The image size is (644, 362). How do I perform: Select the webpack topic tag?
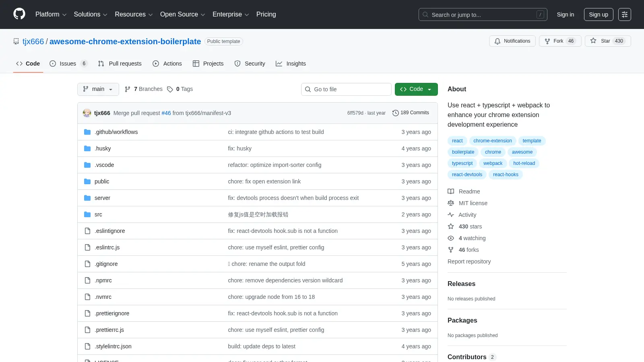click(x=493, y=163)
